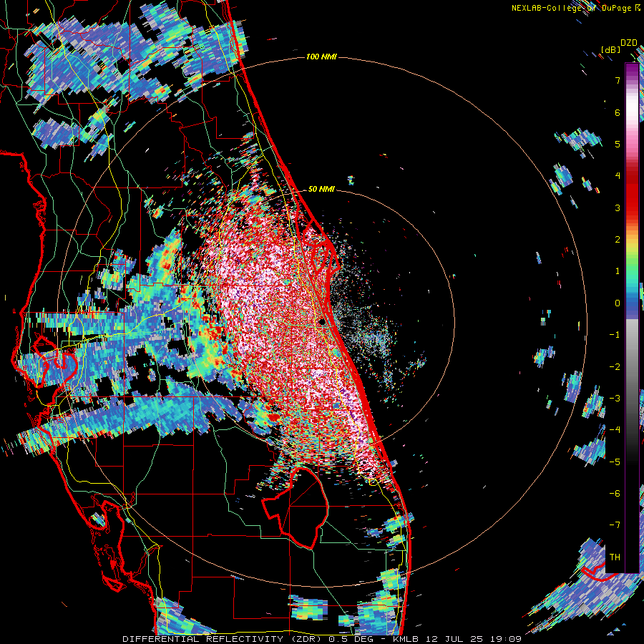Click the 7 value on the color scale
This screenshot has height=644, width=644.
(x=618, y=80)
